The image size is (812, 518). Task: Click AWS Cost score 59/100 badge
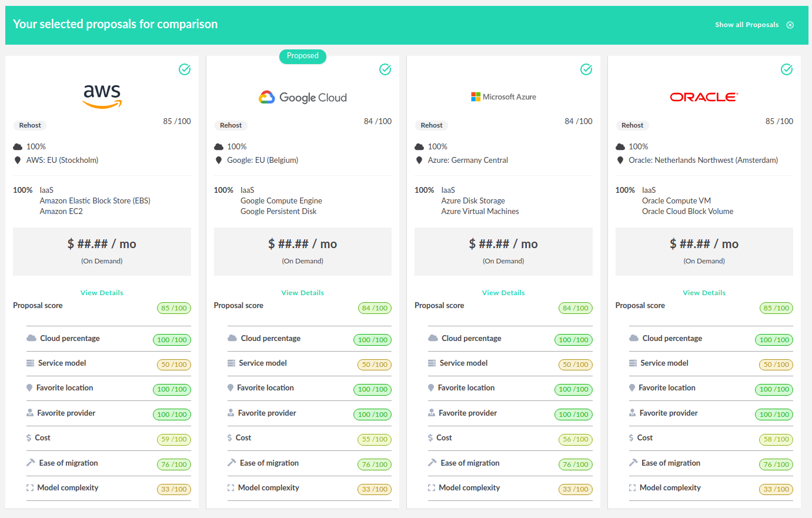(174, 439)
